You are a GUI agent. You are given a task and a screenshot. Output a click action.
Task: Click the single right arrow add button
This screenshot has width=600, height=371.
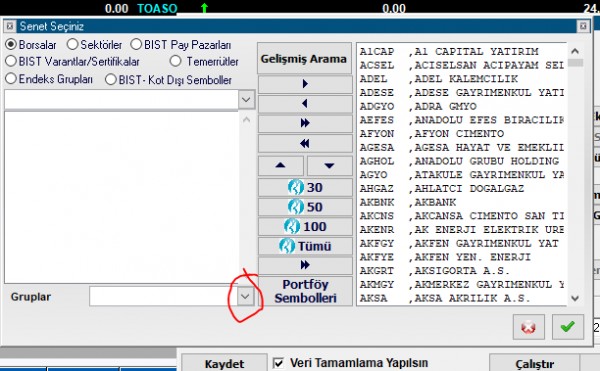(305, 84)
